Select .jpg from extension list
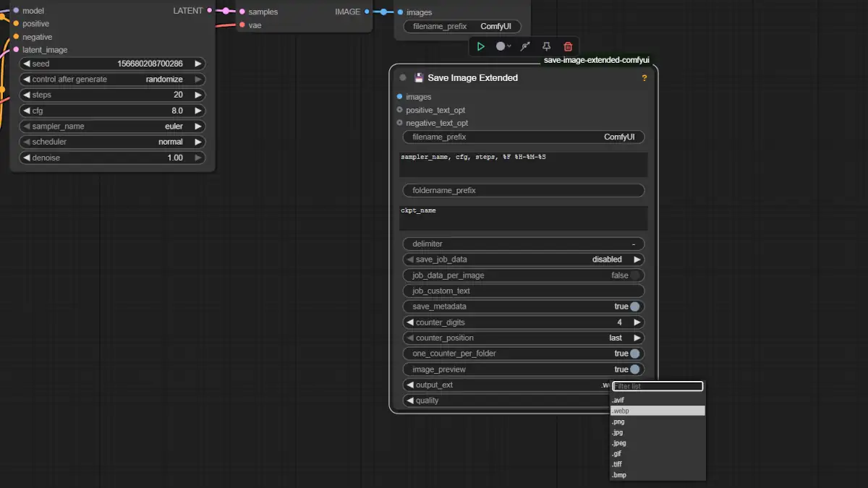The image size is (868, 488). click(x=658, y=432)
